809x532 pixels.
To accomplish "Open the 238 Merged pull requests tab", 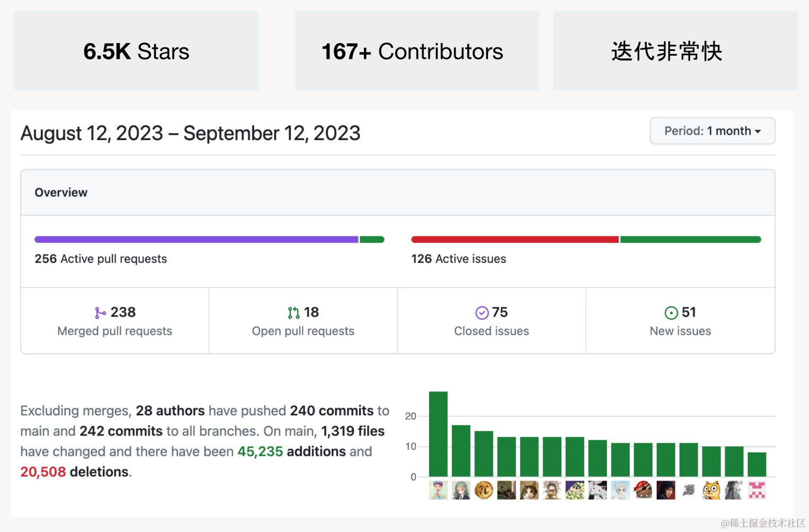I will tap(115, 321).
